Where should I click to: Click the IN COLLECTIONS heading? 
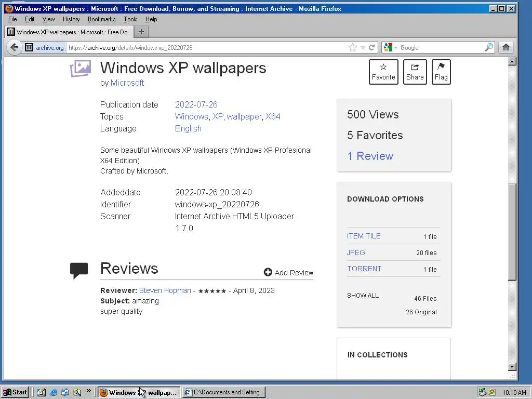[x=377, y=355]
